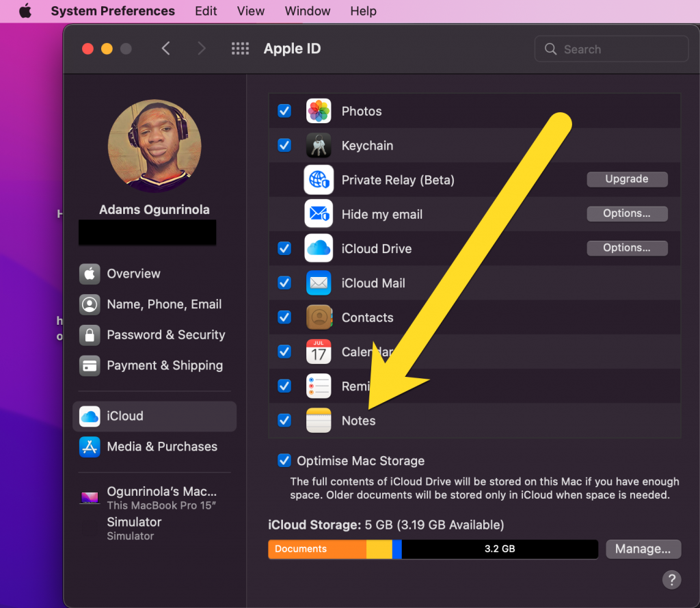Click the Overview Apple icon
The width and height of the screenshot is (700, 608).
(x=90, y=274)
